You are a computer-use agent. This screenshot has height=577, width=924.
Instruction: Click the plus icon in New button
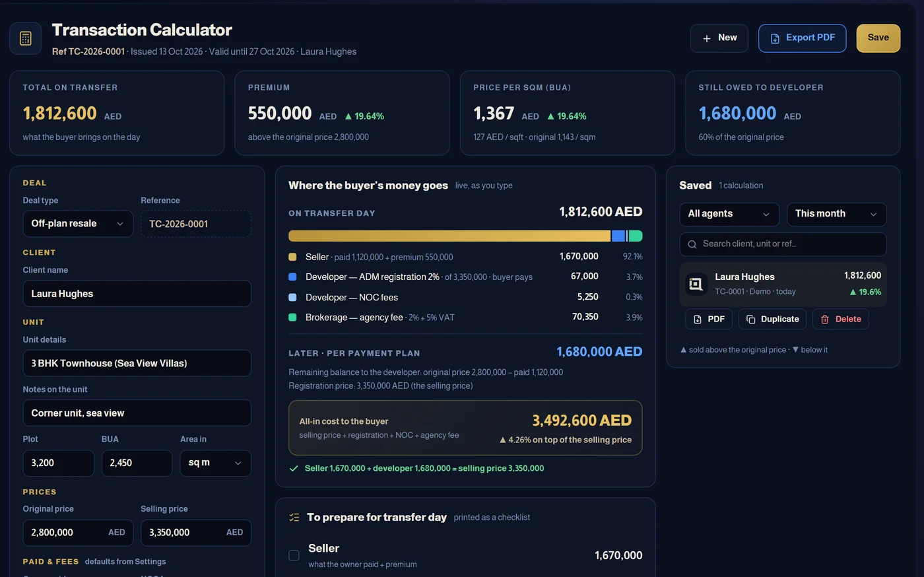click(707, 38)
